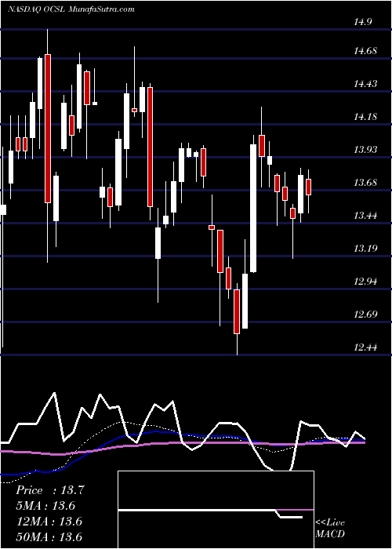392x549 pixels.
Task: Click the 14.43 price axis label
Action: pos(366,84)
